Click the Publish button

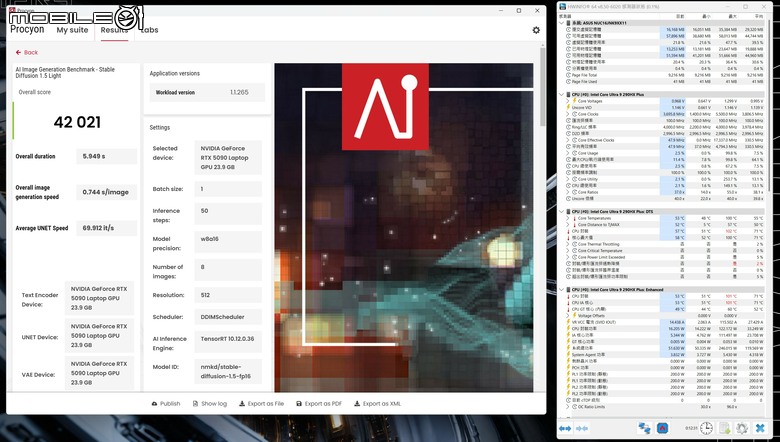(166, 404)
